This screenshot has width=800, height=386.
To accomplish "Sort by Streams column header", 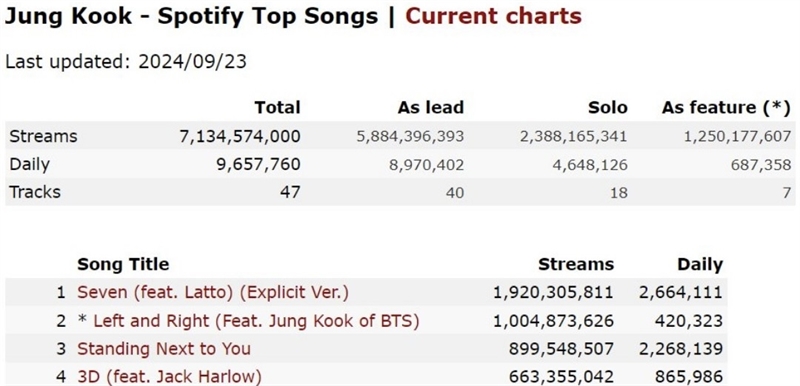I will click(576, 264).
